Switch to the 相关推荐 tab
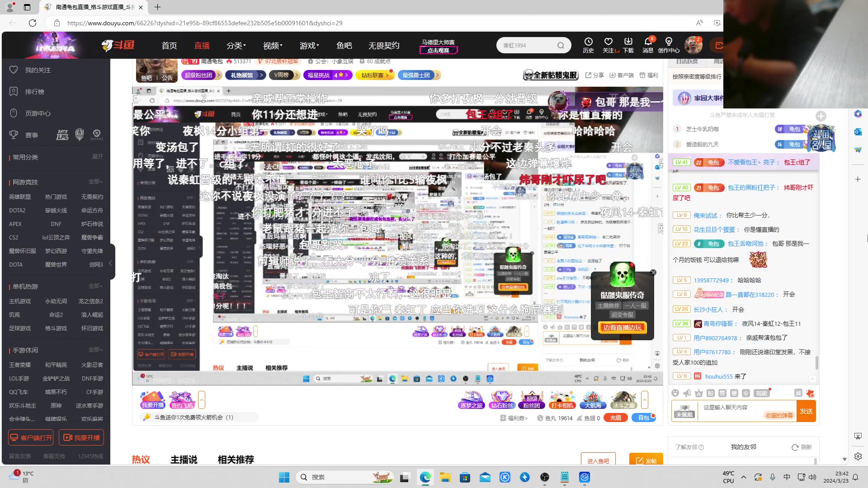This screenshot has width=868, height=488. [236, 460]
